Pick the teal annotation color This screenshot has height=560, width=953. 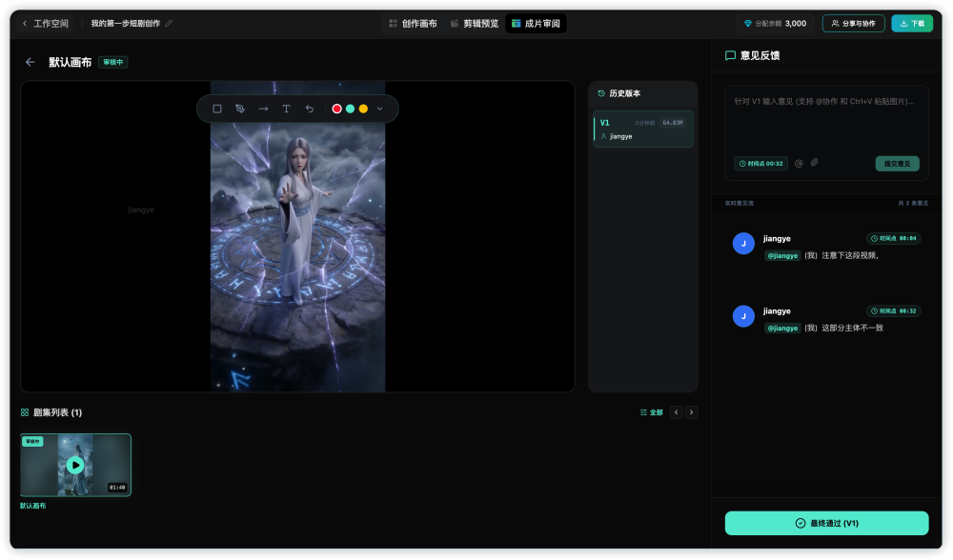click(350, 109)
